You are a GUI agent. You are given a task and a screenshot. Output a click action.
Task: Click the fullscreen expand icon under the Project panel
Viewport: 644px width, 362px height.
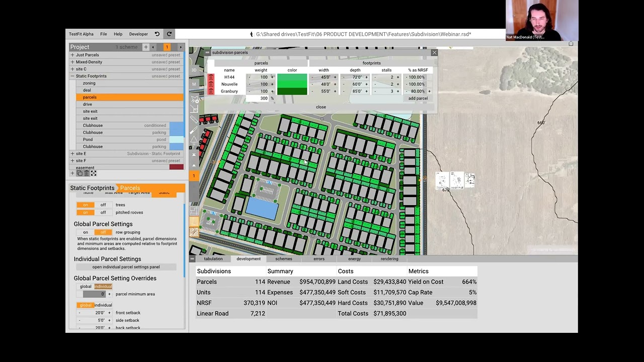(94, 173)
